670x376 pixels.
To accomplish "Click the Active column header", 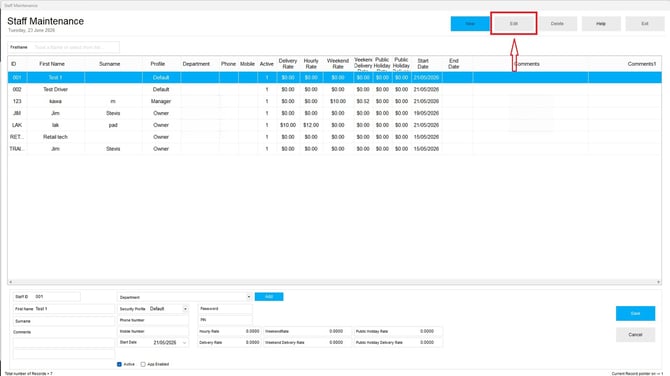I will [267, 64].
